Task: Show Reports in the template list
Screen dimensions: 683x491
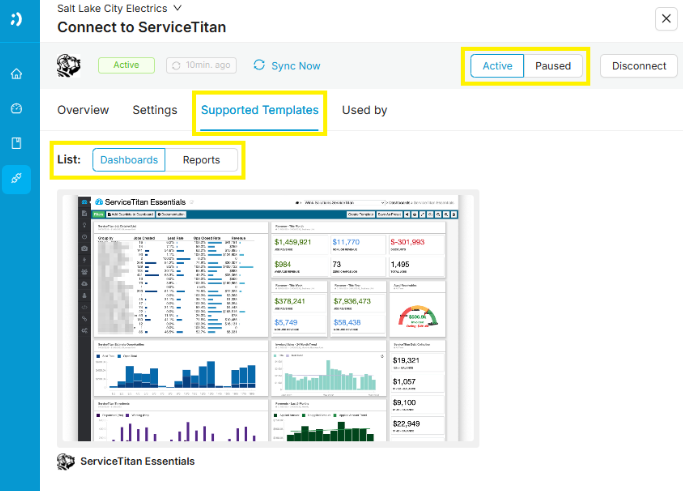Action: pos(201,160)
